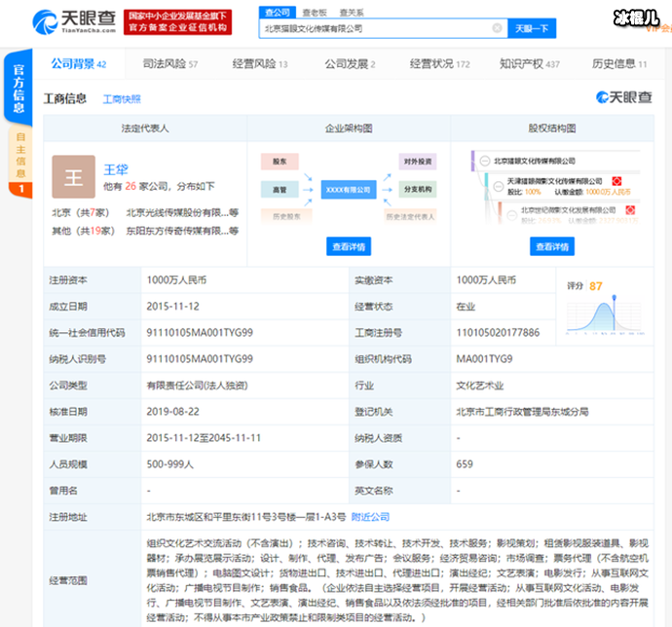Clear the search field with the X icon
672x627 pixels.
coord(497,28)
